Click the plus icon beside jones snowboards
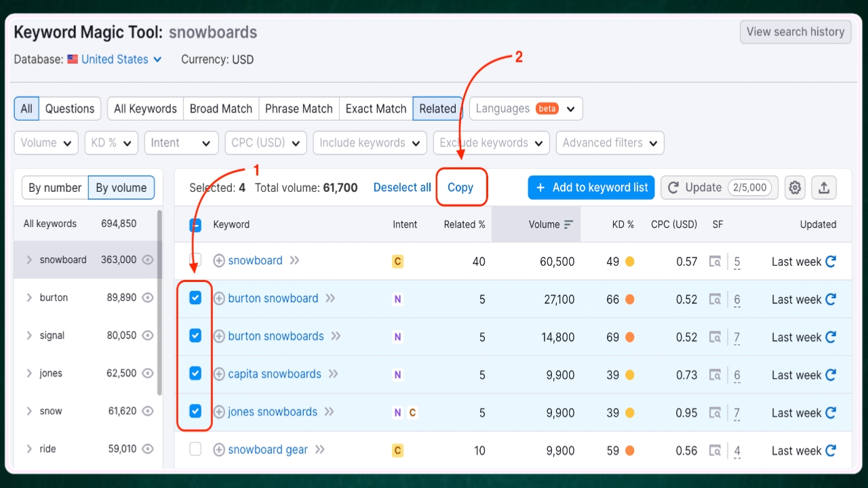This screenshot has width=868, height=488. tap(219, 412)
